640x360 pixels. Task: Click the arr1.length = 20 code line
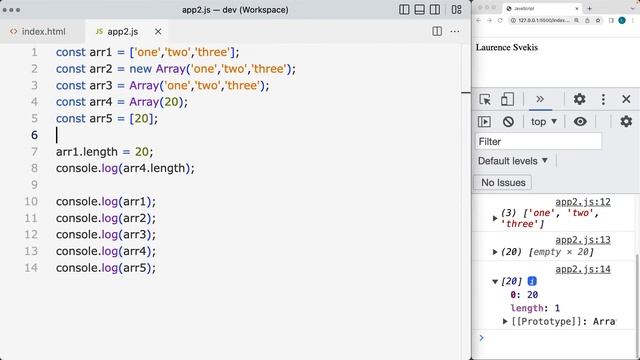point(104,152)
